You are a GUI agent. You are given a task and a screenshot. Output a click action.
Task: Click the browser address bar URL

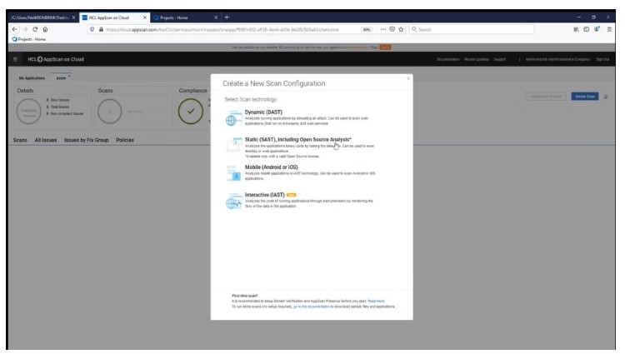pyautogui.click(x=222, y=29)
